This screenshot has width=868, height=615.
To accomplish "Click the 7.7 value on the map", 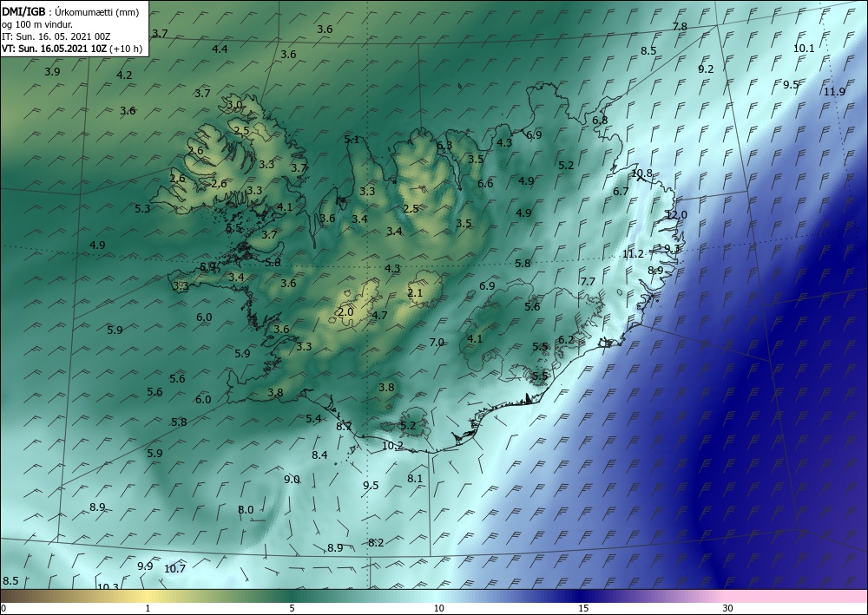I will 588,282.
